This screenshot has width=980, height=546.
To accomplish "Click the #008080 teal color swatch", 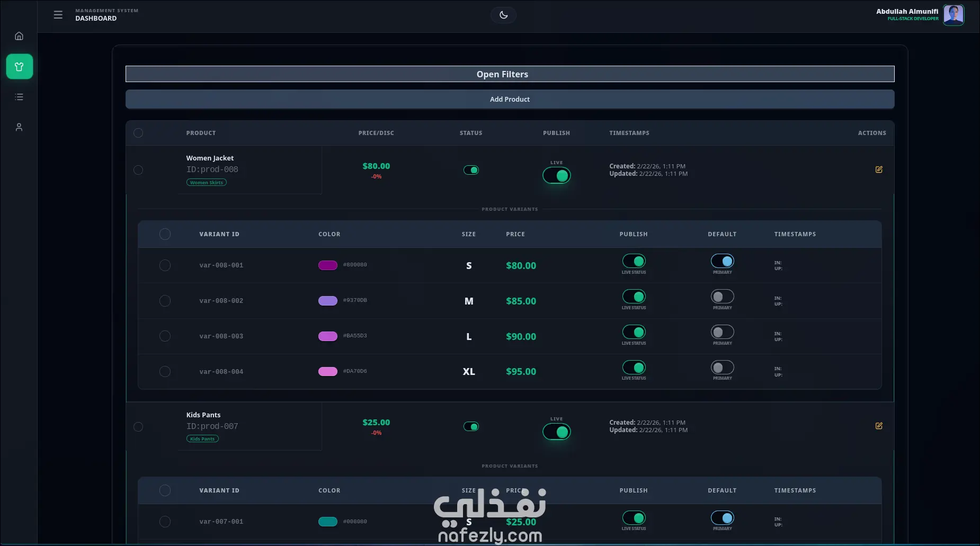I will (x=328, y=522).
